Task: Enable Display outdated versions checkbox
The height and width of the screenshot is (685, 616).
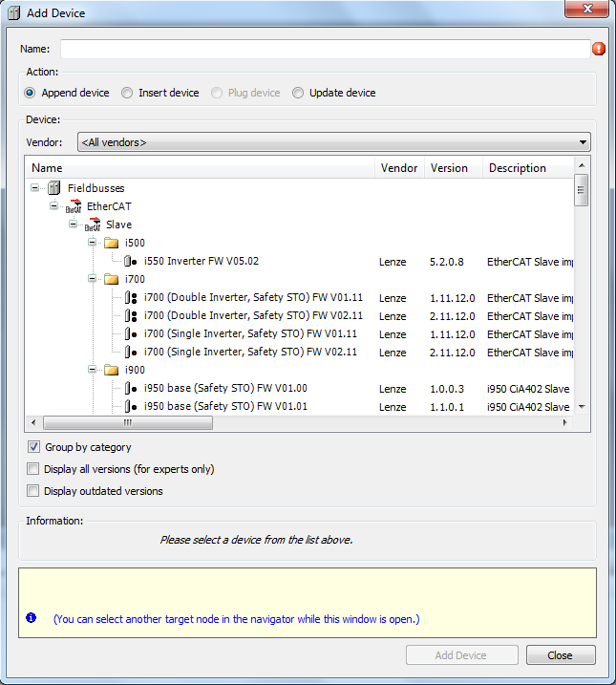Action: 33,491
